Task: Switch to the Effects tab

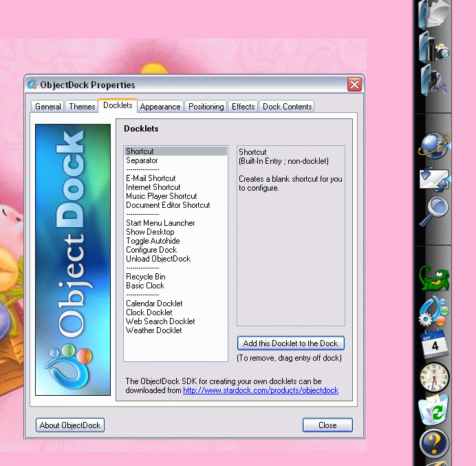Action: [x=244, y=107]
